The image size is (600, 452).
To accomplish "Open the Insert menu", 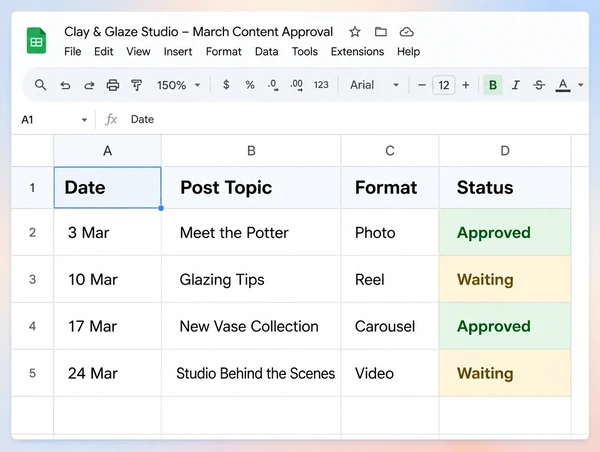I will click(x=178, y=52).
